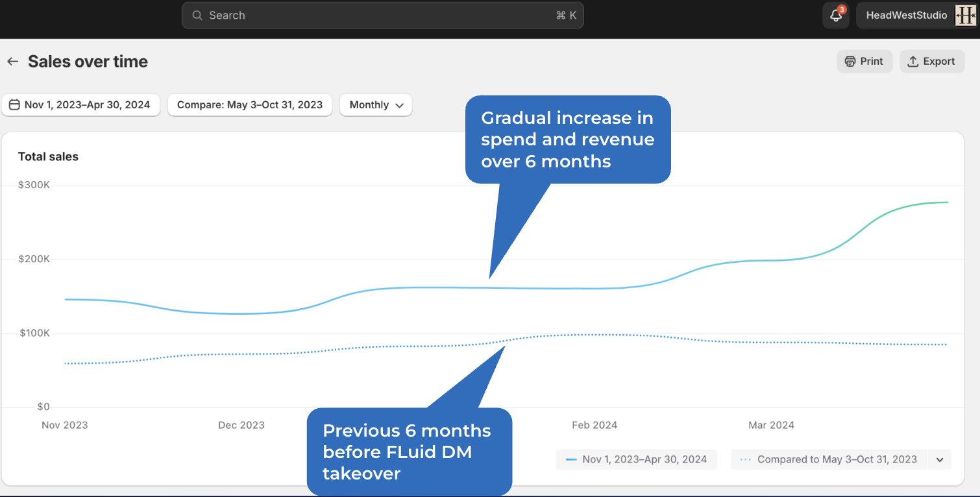The width and height of the screenshot is (980, 497).
Task: Toggle Nov 1, 2023–Apr 30, 2024 legend series
Action: coord(637,459)
